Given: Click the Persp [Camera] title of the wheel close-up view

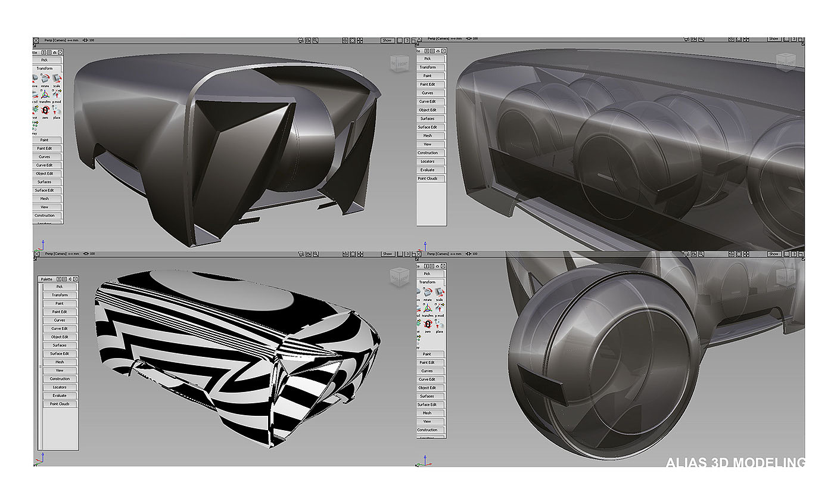Looking at the screenshot, I should point(438,254).
